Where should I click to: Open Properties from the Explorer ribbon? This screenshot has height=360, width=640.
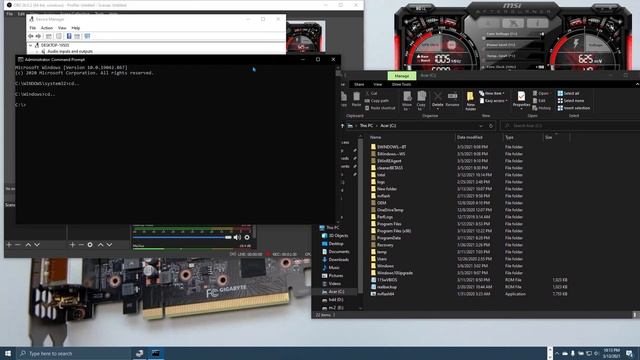pos(521,99)
